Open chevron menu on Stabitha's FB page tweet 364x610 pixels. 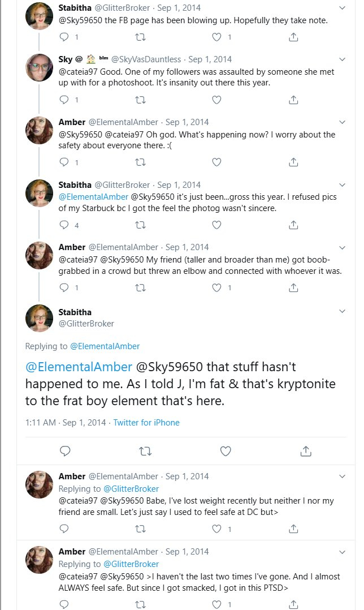point(342,8)
